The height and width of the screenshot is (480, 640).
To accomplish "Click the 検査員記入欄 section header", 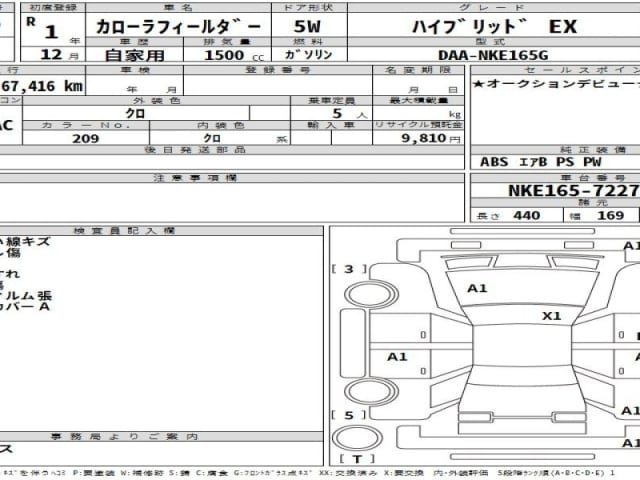I will (124, 231).
